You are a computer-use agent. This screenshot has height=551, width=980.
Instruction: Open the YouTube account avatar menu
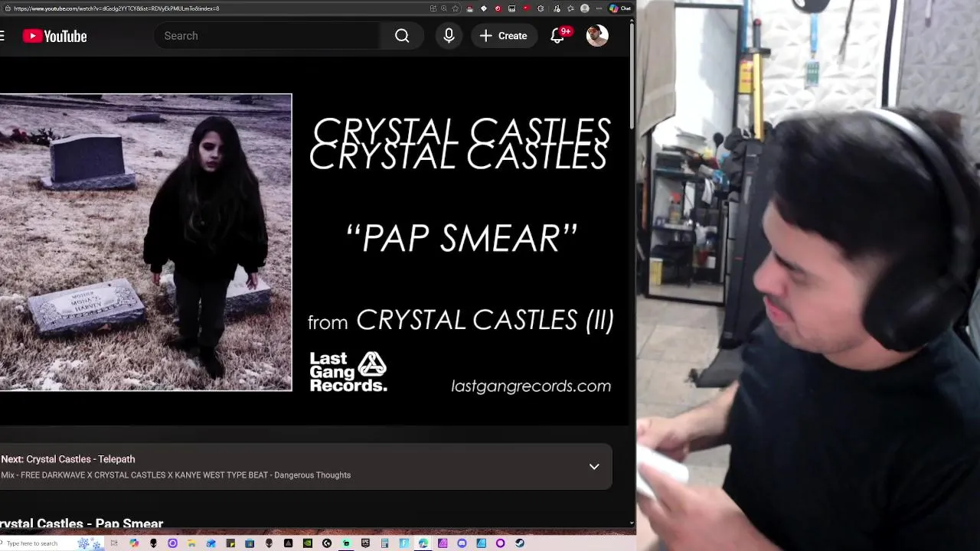[597, 36]
